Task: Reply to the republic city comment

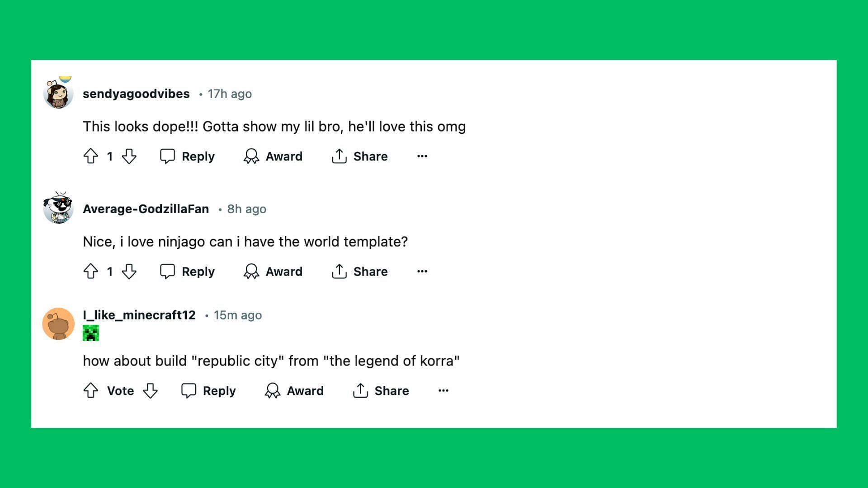Action: 208,390
